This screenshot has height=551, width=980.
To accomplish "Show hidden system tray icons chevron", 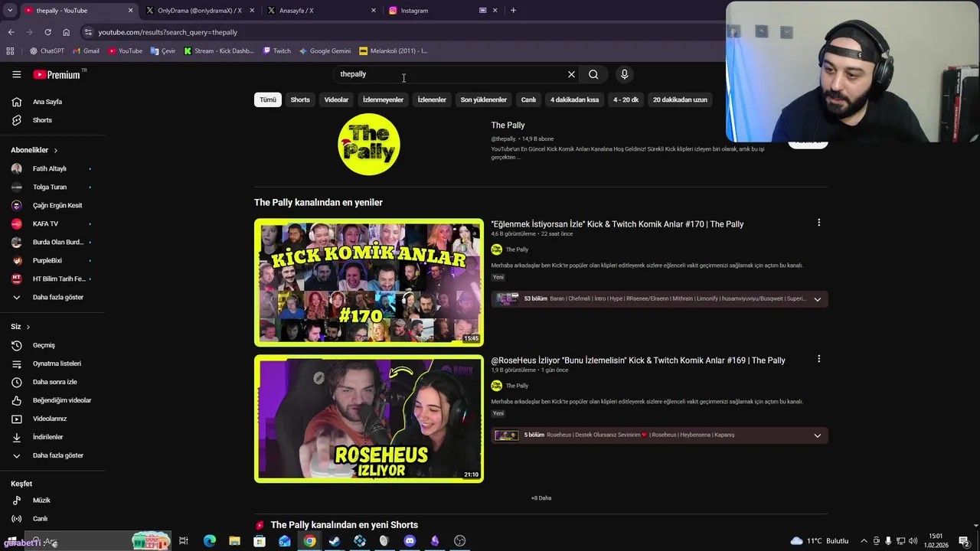I will click(x=864, y=541).
